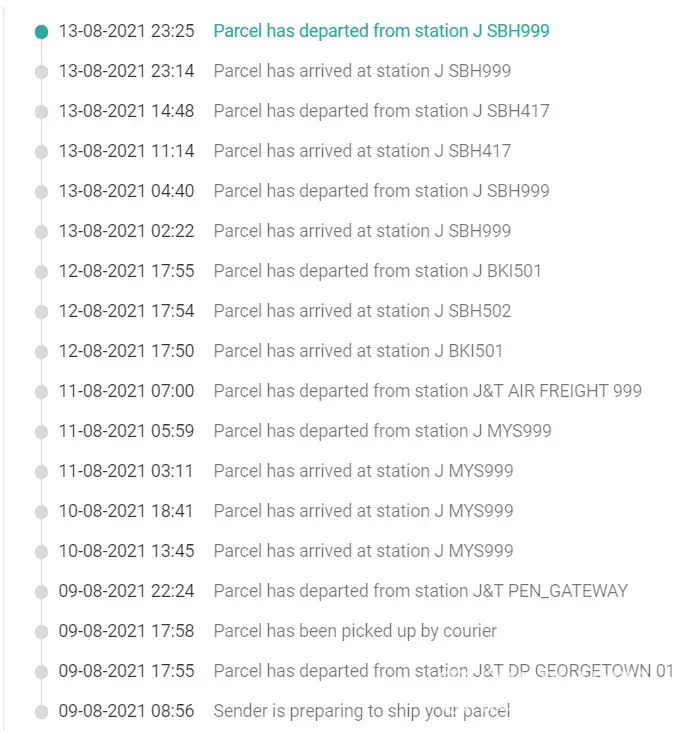Select the 'departed from station J MYS999' entry

382,431
